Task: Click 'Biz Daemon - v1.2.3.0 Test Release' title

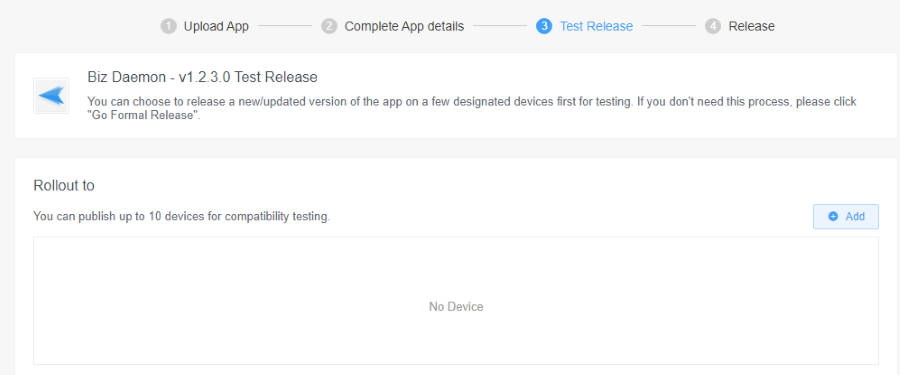Action: click(x=203, y=77)
